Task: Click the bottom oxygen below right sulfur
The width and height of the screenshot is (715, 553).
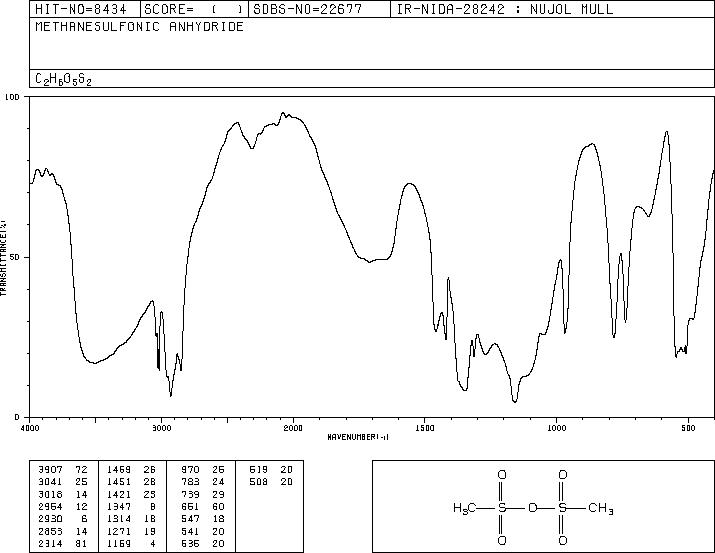Action: tap(563, 541)
